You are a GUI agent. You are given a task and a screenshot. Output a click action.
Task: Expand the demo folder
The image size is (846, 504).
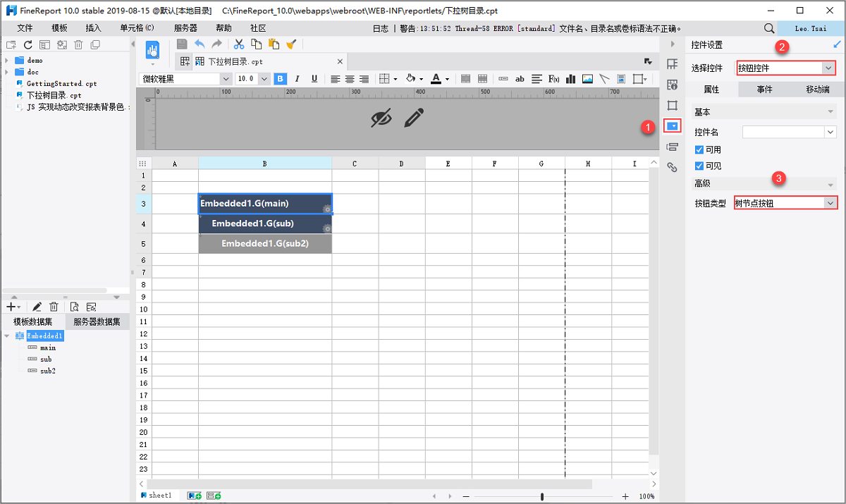tap(6, 61)
